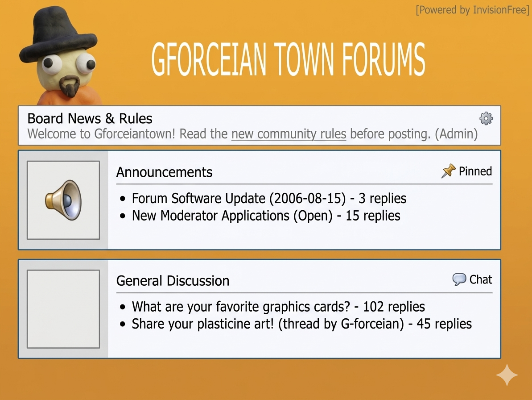Open the New Moderator Applications thread
The image size is (532, 400).
pos(266,216)
